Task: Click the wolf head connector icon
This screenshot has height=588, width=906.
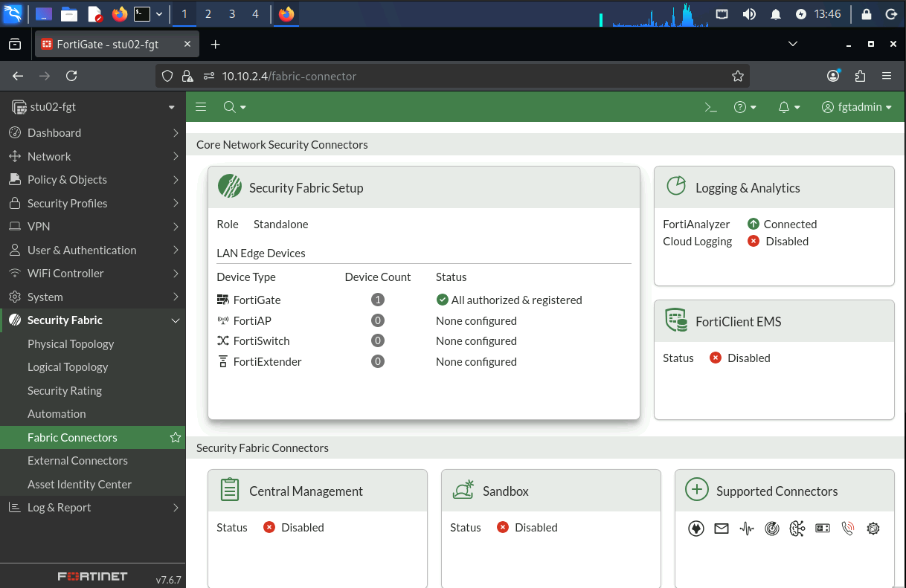Action: 696,529
